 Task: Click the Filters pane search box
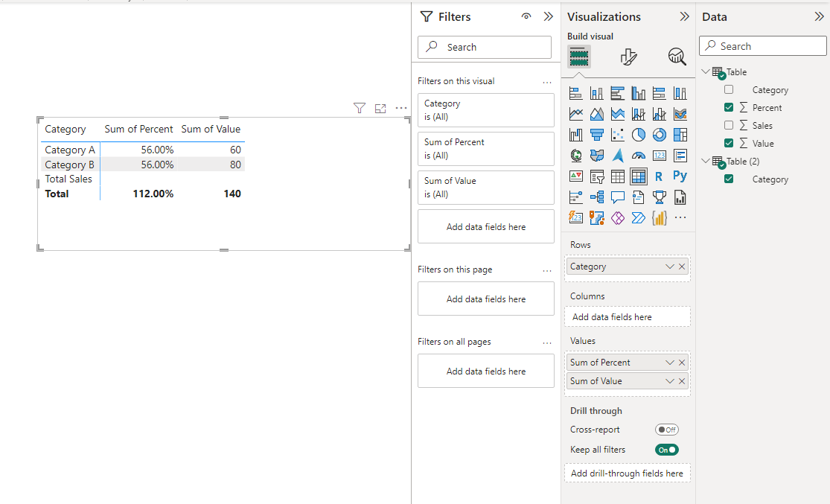click(x=485, y=47)
